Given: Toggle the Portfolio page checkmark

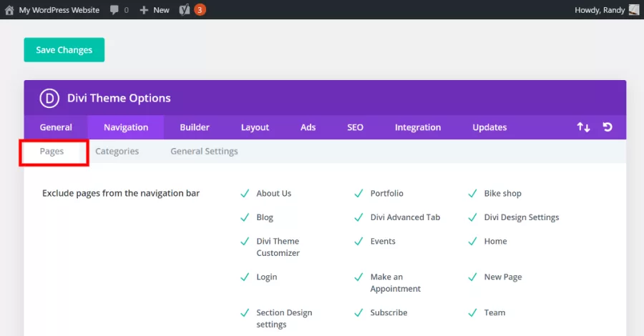Looking at the screenshot, I should [358, 193].
